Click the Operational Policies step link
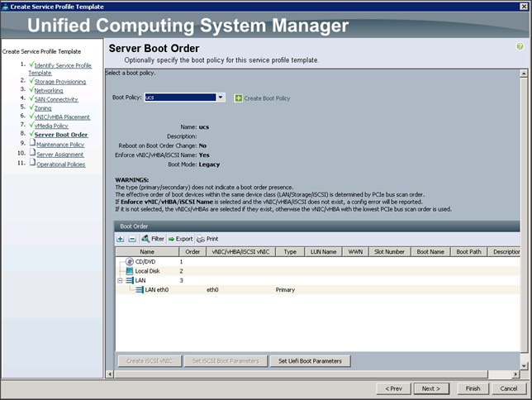 [61, 164]
